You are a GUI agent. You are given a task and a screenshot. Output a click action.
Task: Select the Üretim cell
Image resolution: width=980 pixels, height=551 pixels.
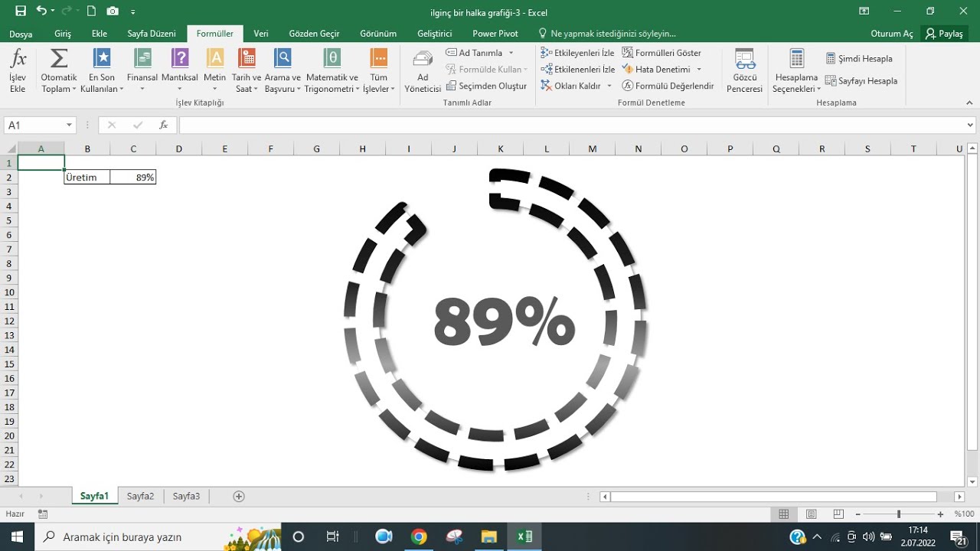87,178
